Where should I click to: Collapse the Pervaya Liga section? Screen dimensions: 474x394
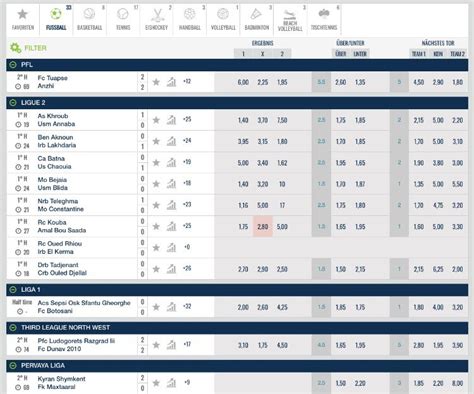(13, 366)
